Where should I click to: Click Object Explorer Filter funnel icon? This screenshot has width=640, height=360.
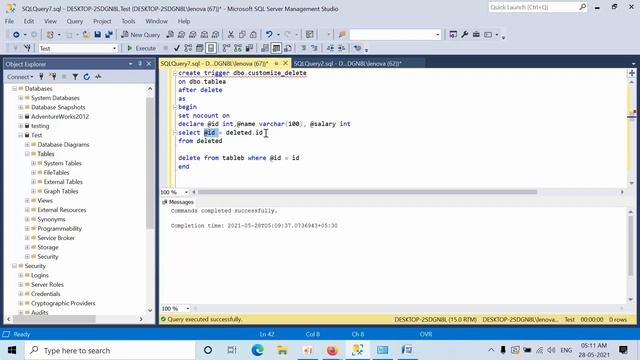coord(75,77)
